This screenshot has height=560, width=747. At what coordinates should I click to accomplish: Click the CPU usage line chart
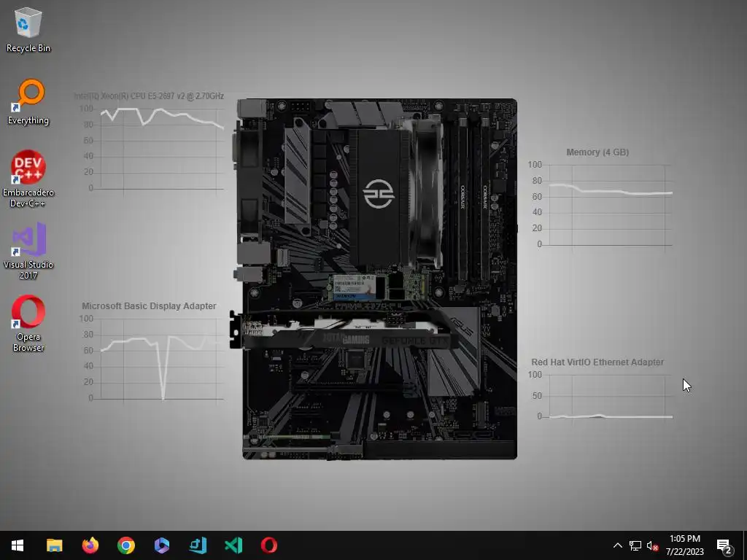pos(152,149)
